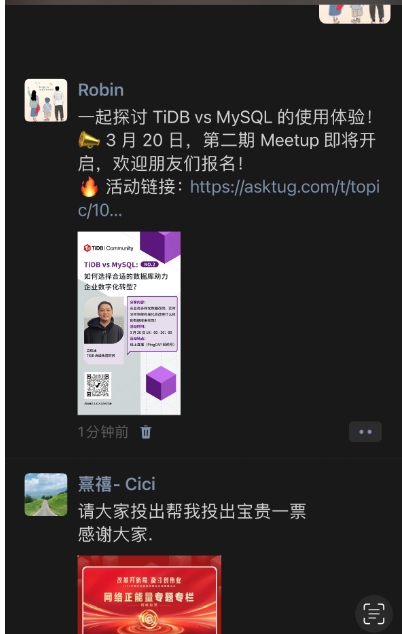
Task: Tap the TiDB Community logo on the poster
Action: click(108, 248)
